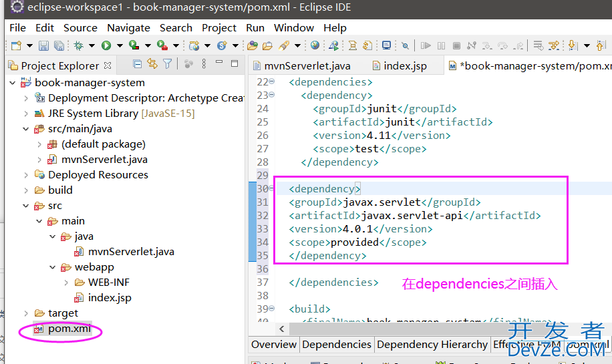Viewport: 612px width, 364px height.
Task: Open the Source menu
Action: (x=80, y=27)
